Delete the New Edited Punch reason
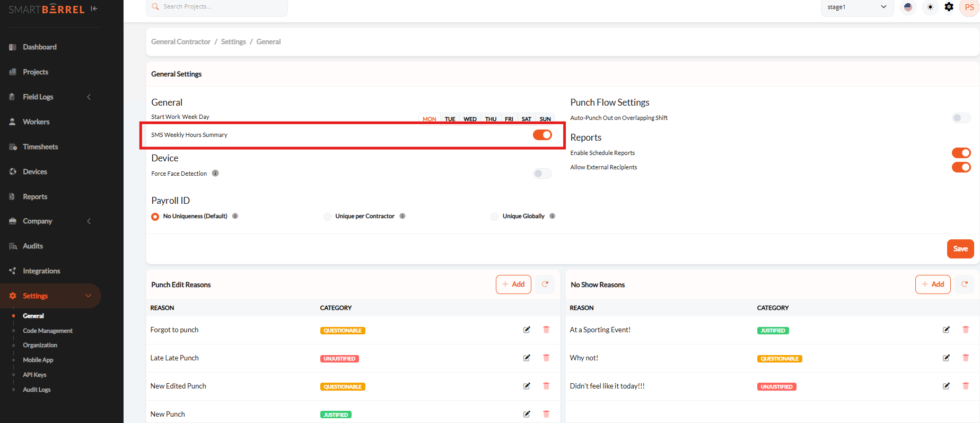The height and width of the screenshot is (423, 980). [546, 386]
